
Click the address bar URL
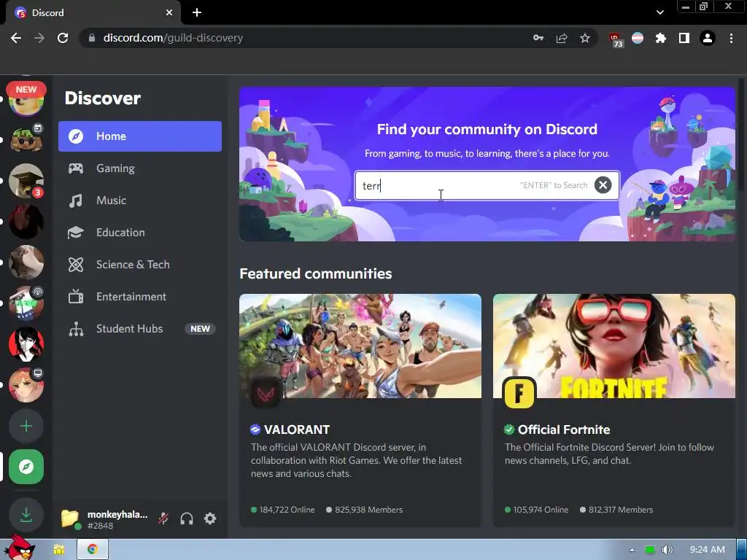(x=173, y=38)
